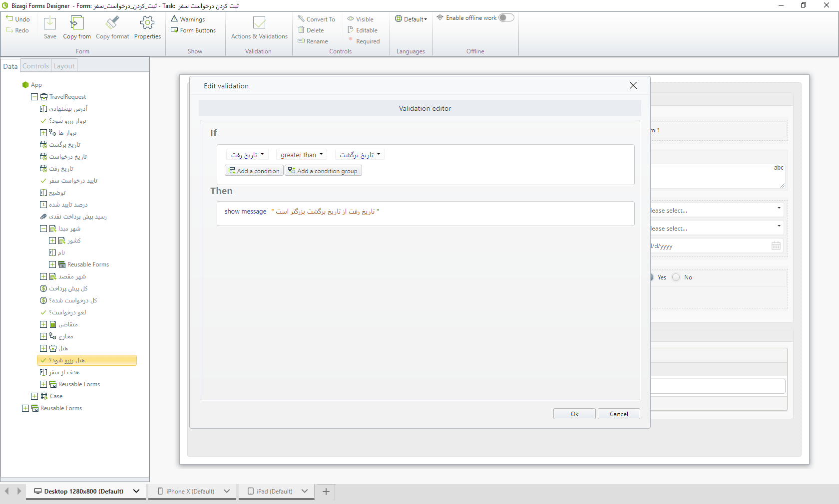Switch to the Layout tab
Screen dimensions: 839x504
coord(64,66)
